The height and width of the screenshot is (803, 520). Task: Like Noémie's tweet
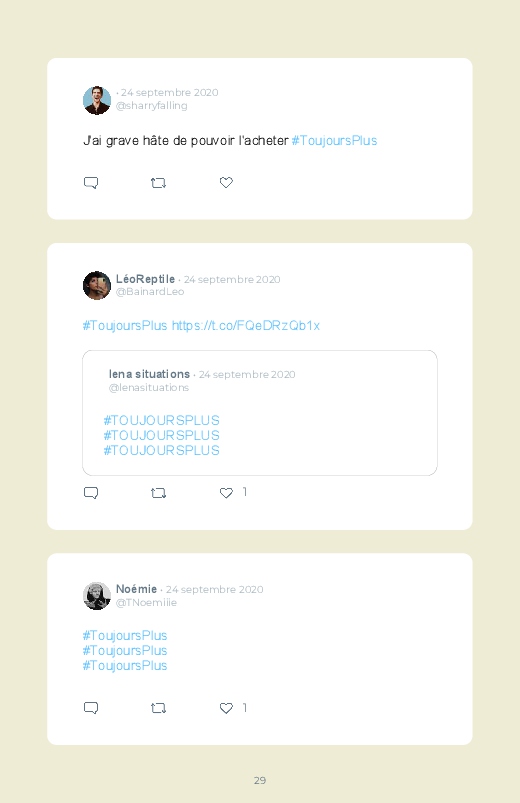(226, 708)
